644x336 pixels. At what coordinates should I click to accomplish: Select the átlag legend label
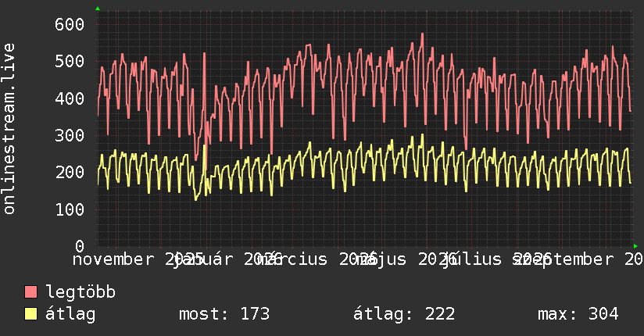tap(70, 314)
